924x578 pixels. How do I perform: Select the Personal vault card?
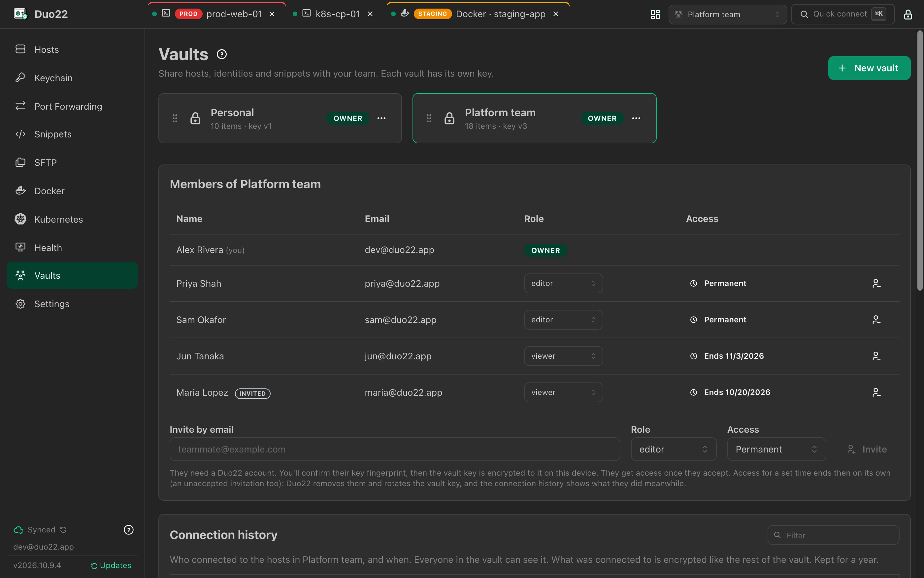[280, 118]
